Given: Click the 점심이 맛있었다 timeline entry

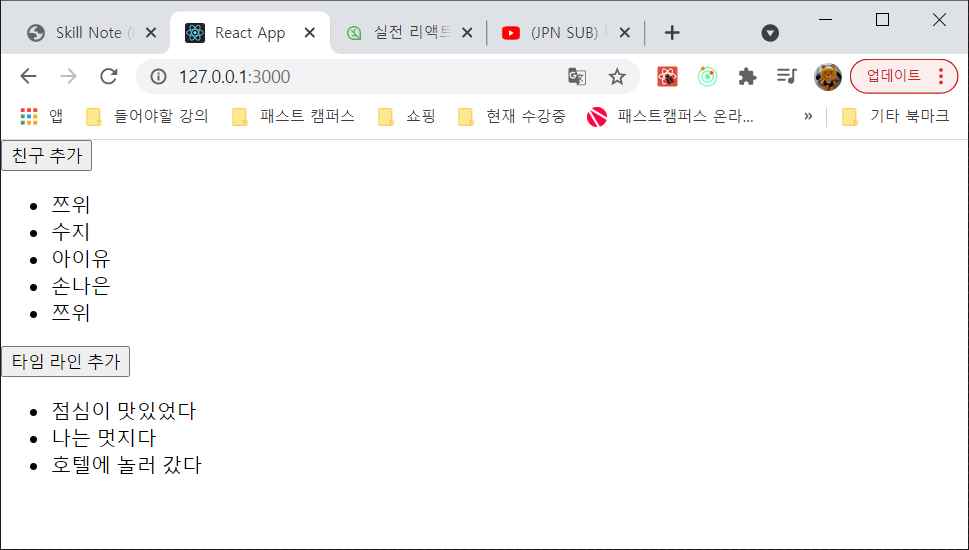Looking at the screenshot, I should (x=124, y=411).
